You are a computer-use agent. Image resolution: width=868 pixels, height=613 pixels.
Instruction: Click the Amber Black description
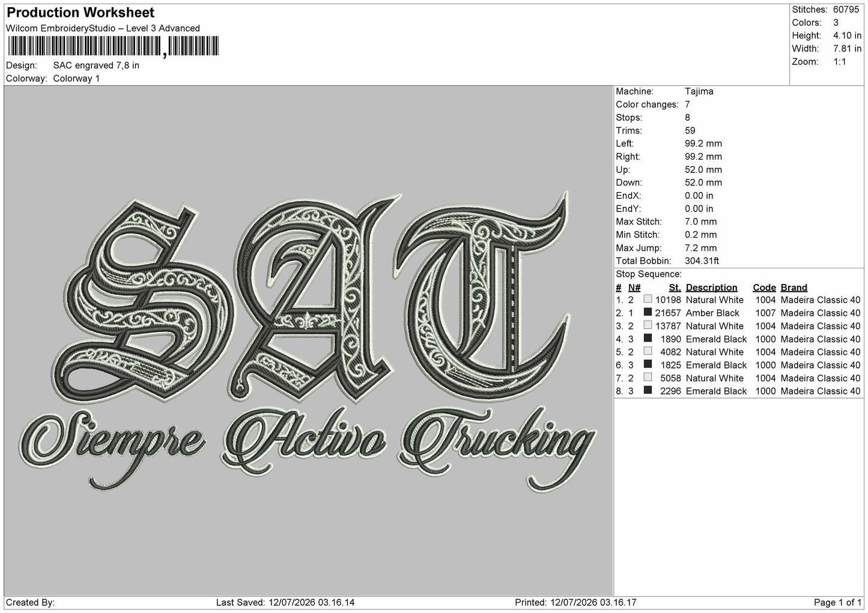point(712,313)
